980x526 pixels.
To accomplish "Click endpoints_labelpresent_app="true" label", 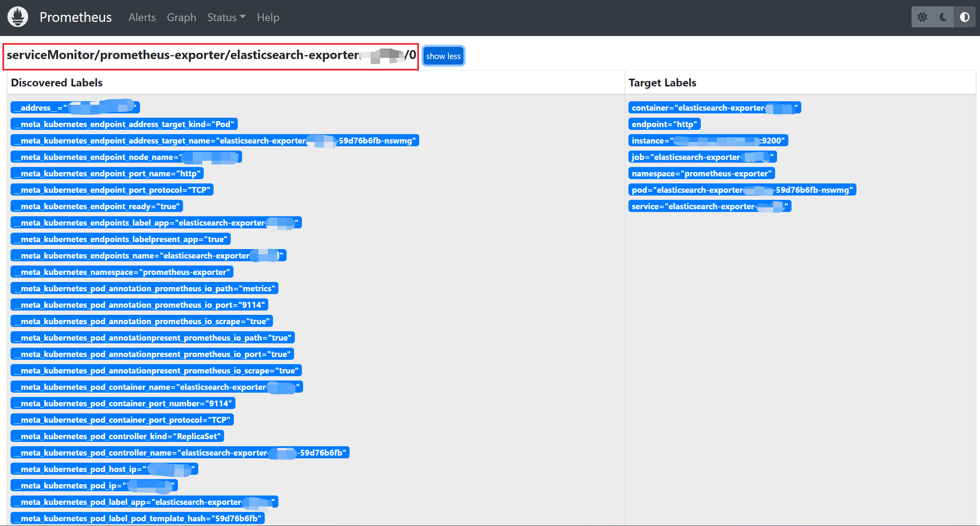I will click(x=120, y=239).
